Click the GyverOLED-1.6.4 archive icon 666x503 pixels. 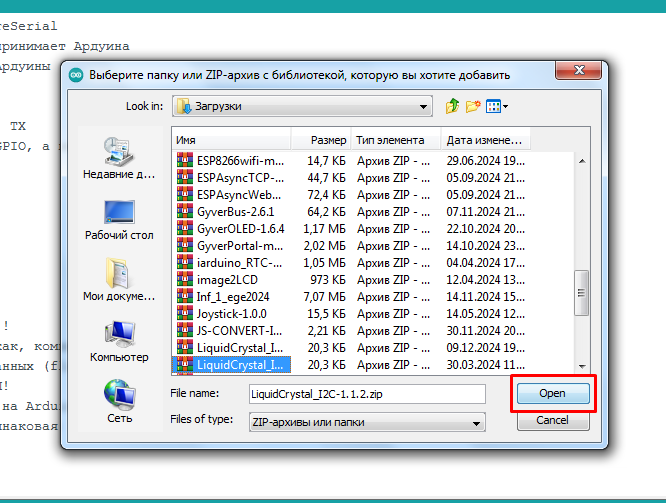pos(185,229)
